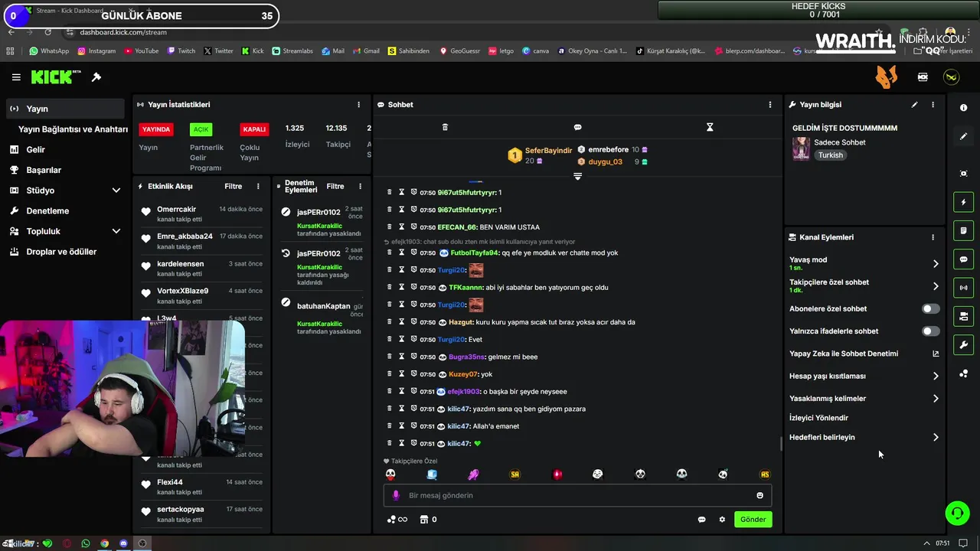The width and height of the screenshot is (980, 551).
Task: Click the red KAPALI badge
Action: click(x=254, y=129)
